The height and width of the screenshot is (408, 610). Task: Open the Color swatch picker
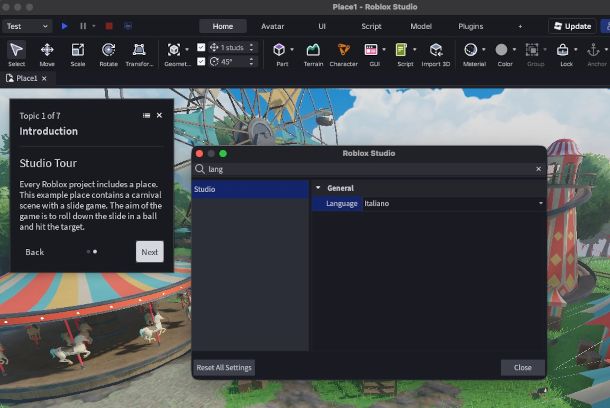[x=501, y=50]
